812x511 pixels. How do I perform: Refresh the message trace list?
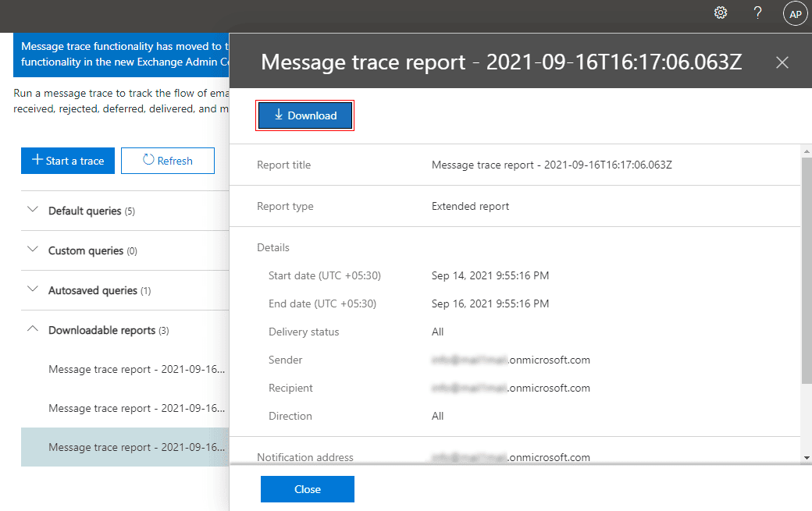[167, 161]
